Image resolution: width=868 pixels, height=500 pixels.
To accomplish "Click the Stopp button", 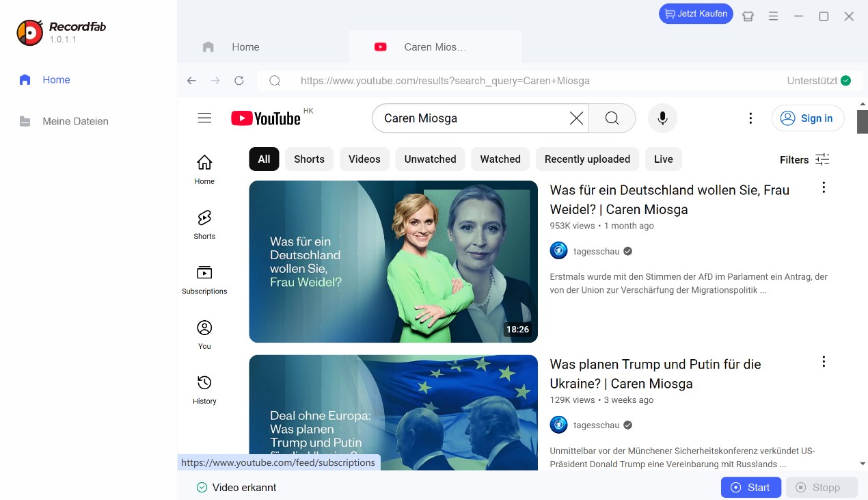I will (x=822, y=488).
